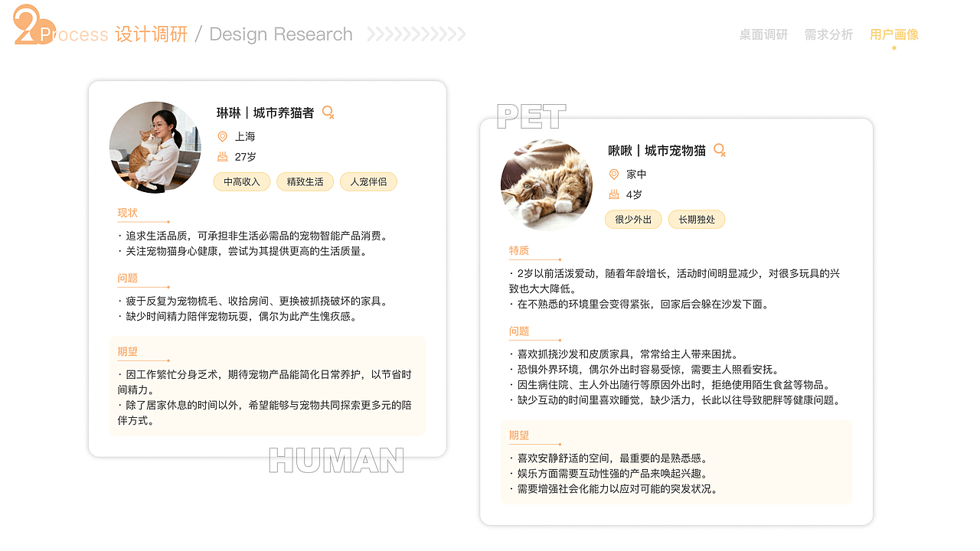This screenshot has height=551, width=980.
Task: Click the 设计调研 title text
Action: pyautogui.click(x=152, y=34)
